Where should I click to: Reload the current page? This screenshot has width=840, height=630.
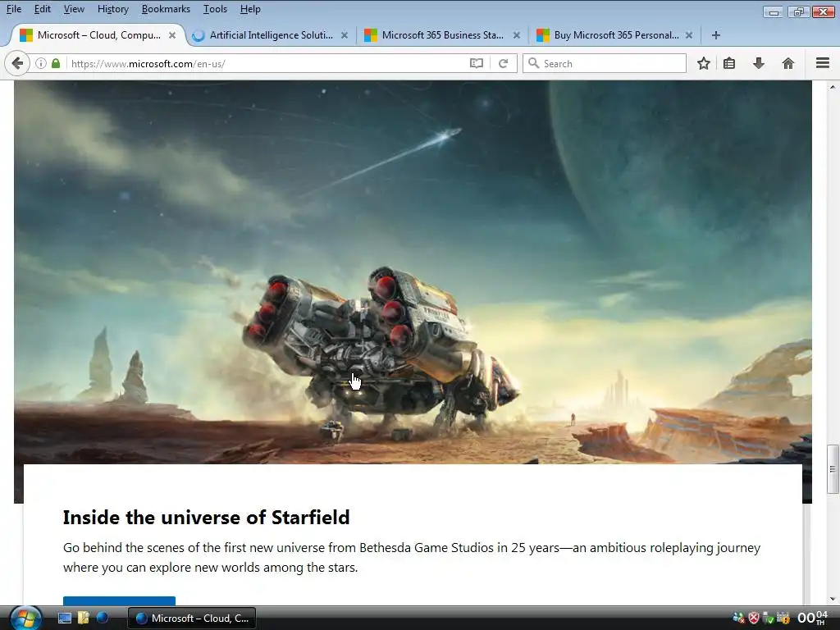tap(503, 63)
